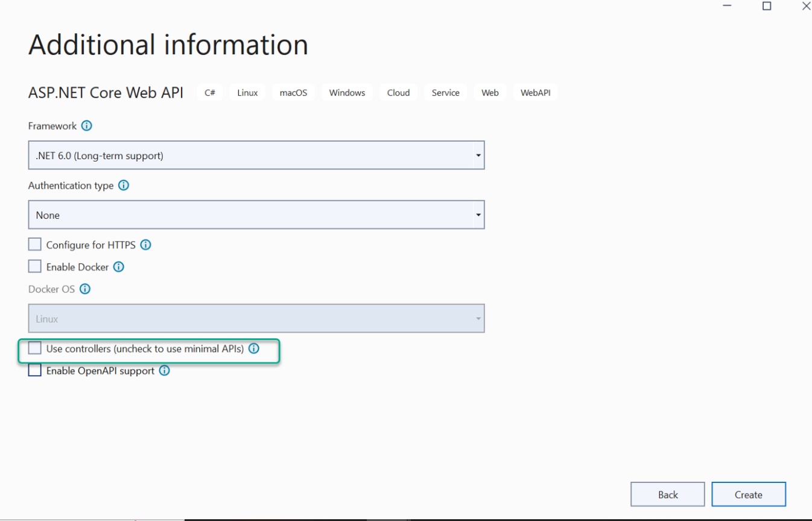Click info icon beside Enable Docker
812x521 pixels.
tap(119, 267)
